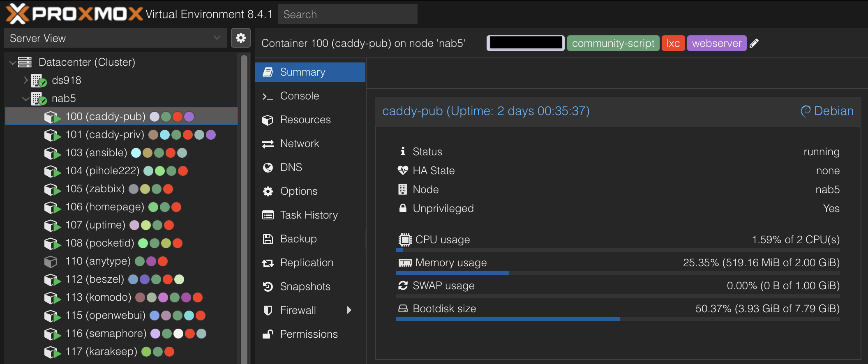Click the community-script tag
This screenshot has height=364, width=868.
pos(613,43)
